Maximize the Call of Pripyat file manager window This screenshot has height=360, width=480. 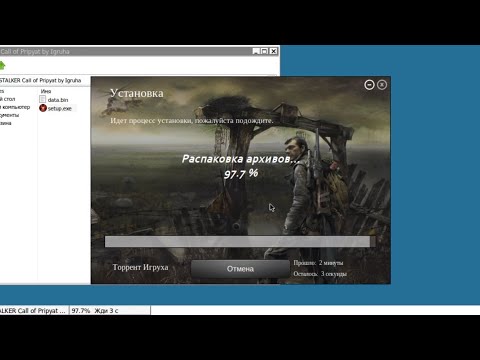point(264,51)
